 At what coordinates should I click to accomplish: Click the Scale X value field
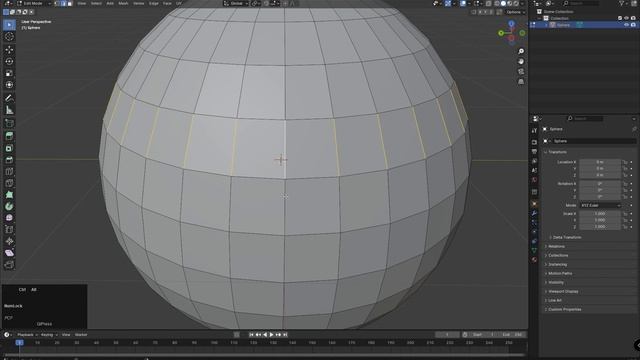coord(600,213)
